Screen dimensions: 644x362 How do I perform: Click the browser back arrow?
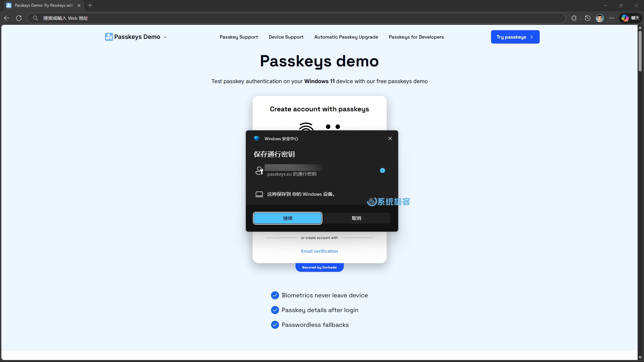click(x=7, y=18)
